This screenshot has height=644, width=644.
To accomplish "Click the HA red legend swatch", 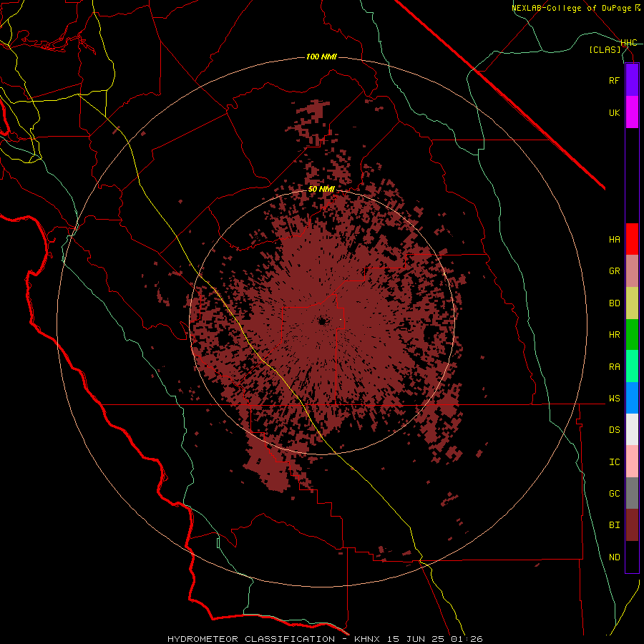I will pyautogui.click(x=632, y=239).
